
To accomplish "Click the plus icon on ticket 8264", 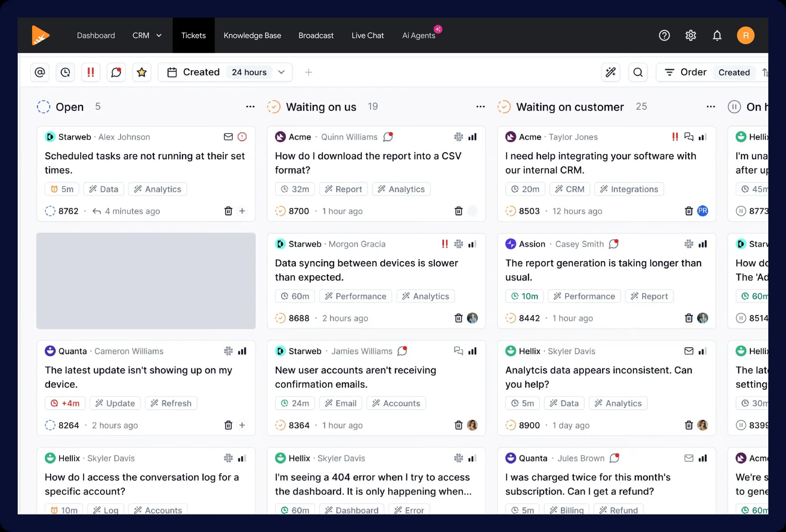I will (x=242, y=425).
